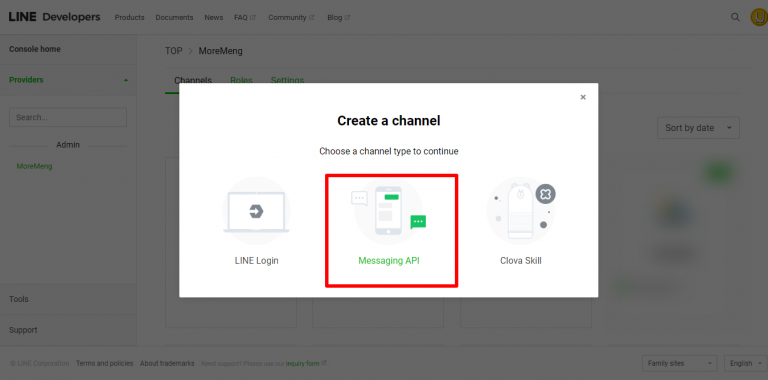Open the search magnifier icon
Image resolution: width=768 pixels, height=380 pixels.
point(735,17)
